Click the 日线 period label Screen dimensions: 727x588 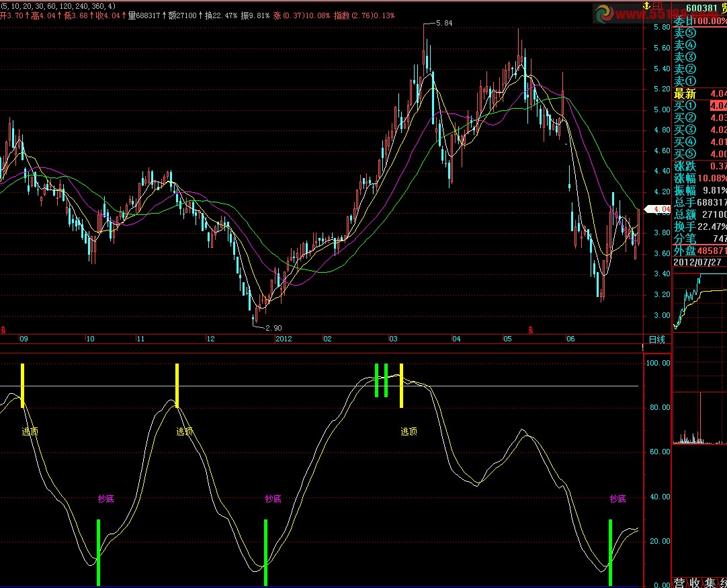(656, 339)
